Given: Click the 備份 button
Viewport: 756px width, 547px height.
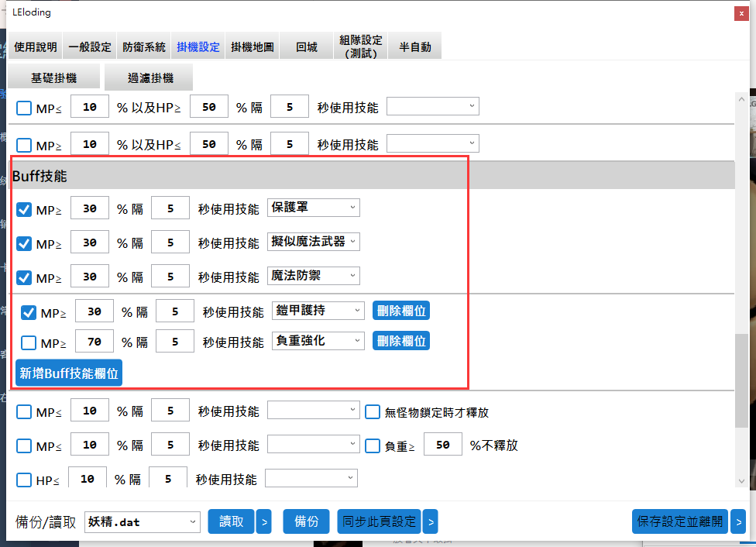Looking at the screenshot, I should point(306,521).
